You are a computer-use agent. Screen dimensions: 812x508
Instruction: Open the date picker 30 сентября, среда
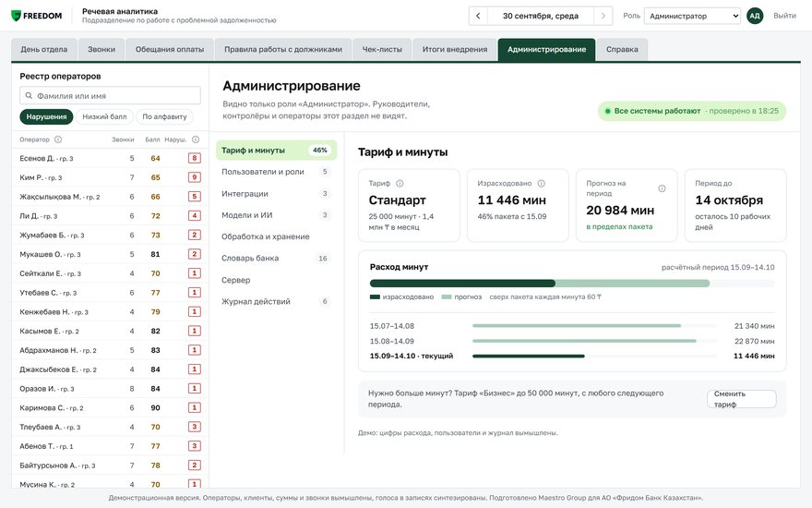point(541,16)
